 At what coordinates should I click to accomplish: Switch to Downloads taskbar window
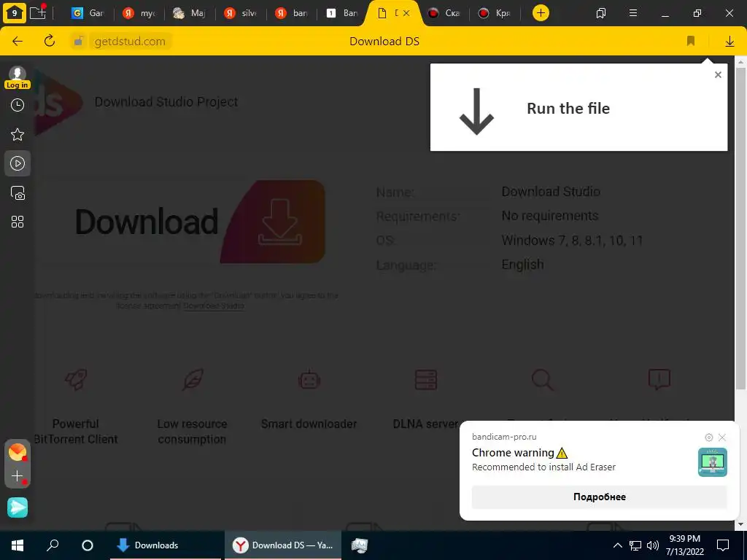pos(166,545)
